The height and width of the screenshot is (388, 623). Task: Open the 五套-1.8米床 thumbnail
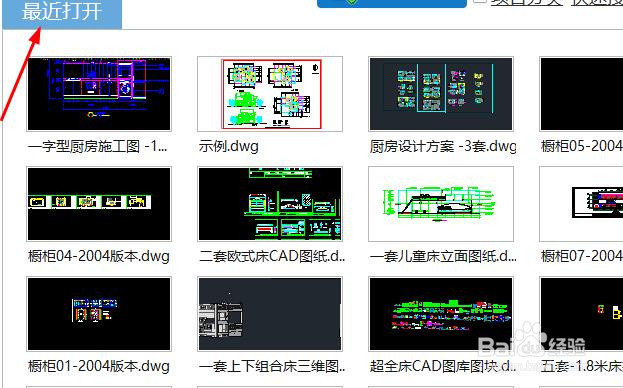pyautogui.click(x=581, y=314)
